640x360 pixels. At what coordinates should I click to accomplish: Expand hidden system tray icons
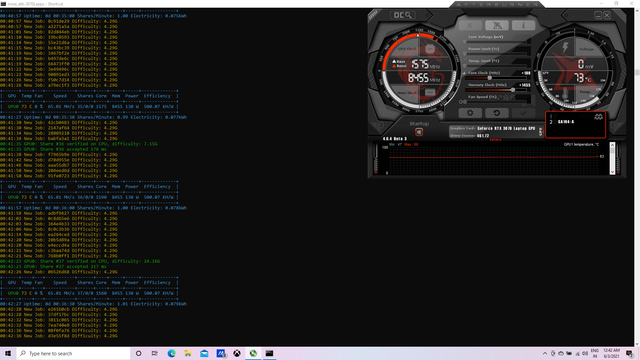544,353
